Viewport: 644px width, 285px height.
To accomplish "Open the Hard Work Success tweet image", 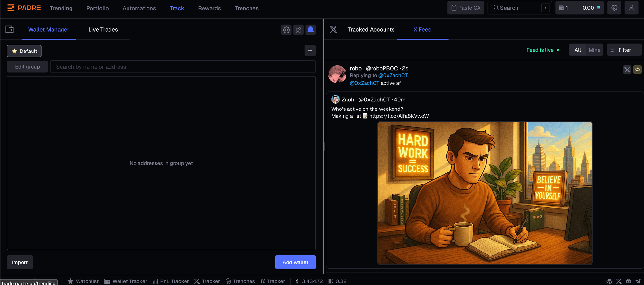I will [x=485, y=193].
